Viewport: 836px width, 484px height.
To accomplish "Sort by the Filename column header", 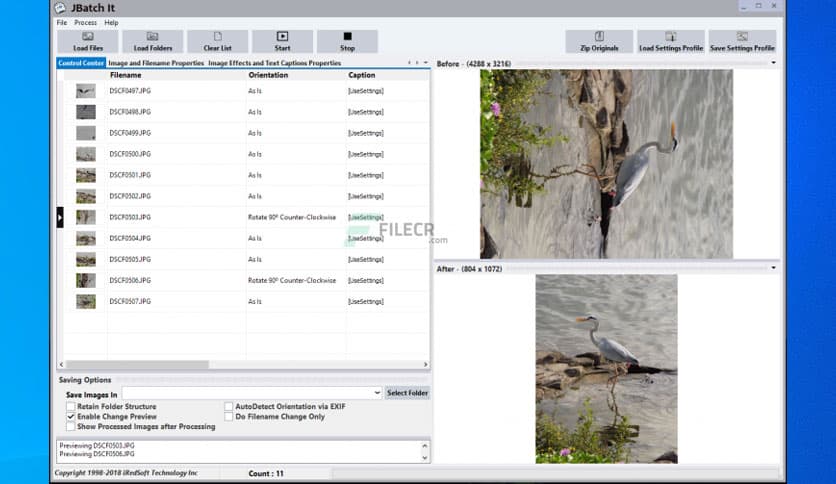I will 176,75.
